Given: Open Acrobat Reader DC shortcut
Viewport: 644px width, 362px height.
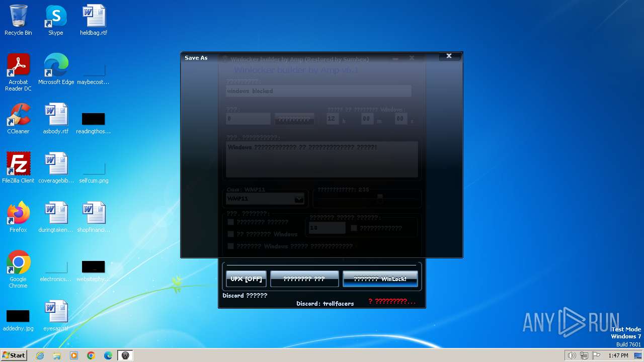Looking at the screenshot, I should pos(18,72).
